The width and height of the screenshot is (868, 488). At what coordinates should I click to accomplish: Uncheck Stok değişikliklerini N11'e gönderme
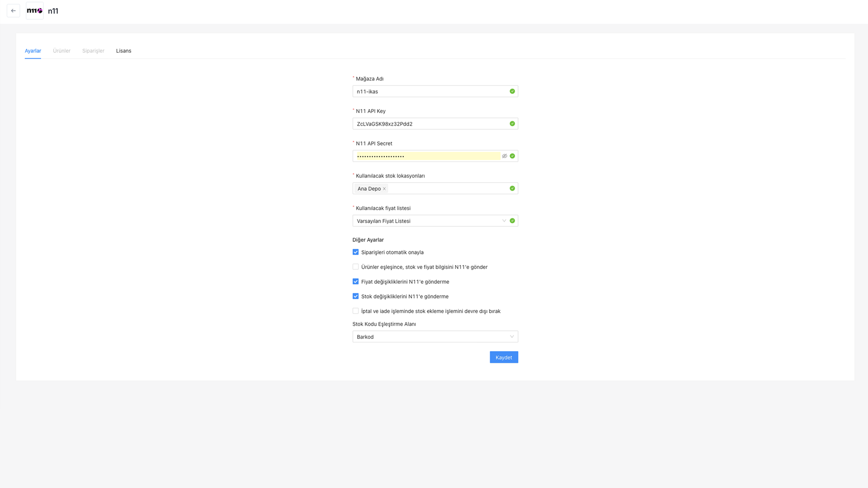pyautogui.click(x=356, y=296)
